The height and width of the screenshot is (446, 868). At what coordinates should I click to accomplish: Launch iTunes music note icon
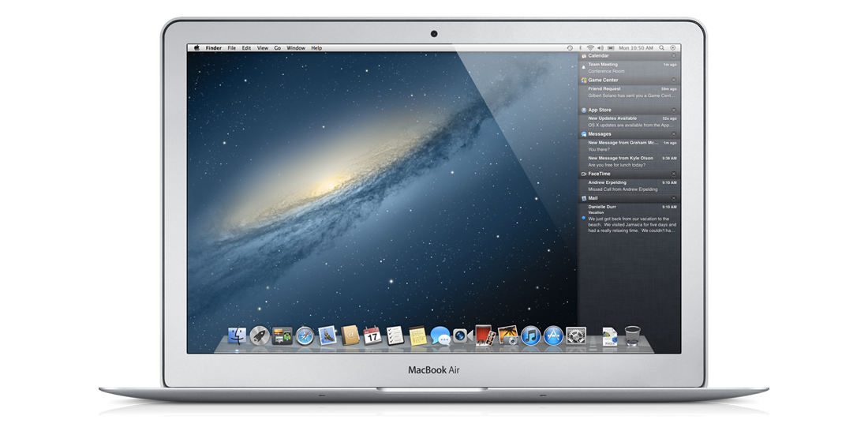(x=530, y=335)
